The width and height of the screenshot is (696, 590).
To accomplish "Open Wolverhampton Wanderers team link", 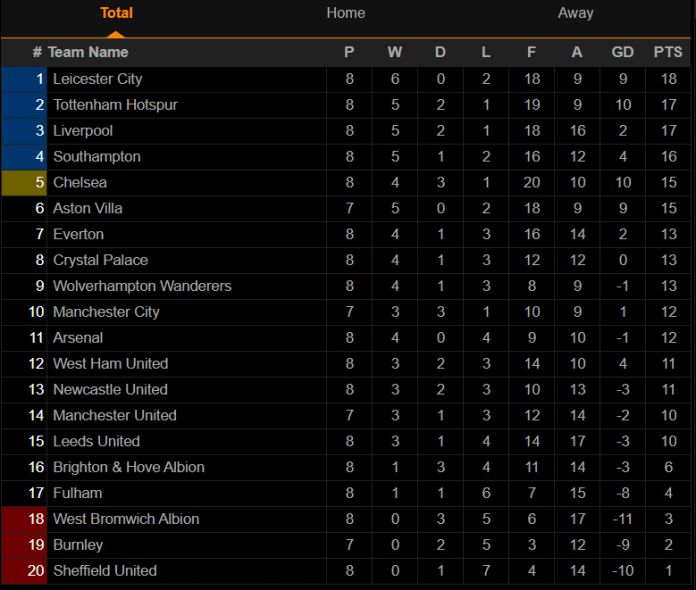I will click(142, 286).
